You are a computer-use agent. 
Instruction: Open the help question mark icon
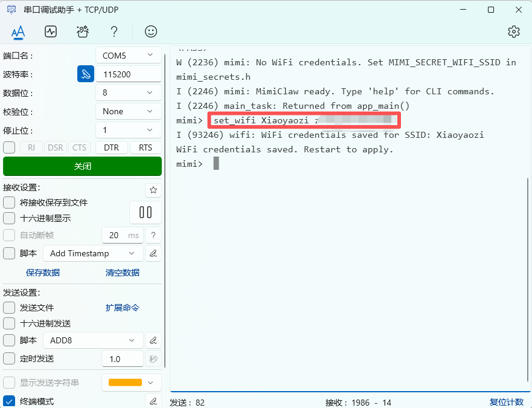click(114, 31)
